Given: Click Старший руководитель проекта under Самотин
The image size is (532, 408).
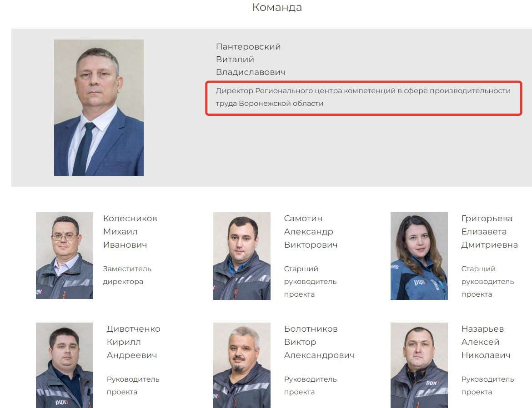Looking at the screenshot, I should pyautogui.click(x=310, y=282).
